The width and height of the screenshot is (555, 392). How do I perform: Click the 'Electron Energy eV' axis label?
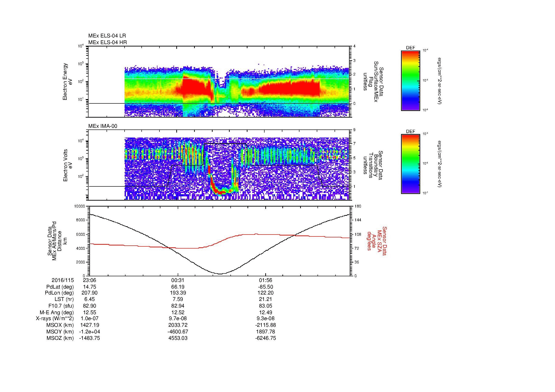[x=68, y=82]
